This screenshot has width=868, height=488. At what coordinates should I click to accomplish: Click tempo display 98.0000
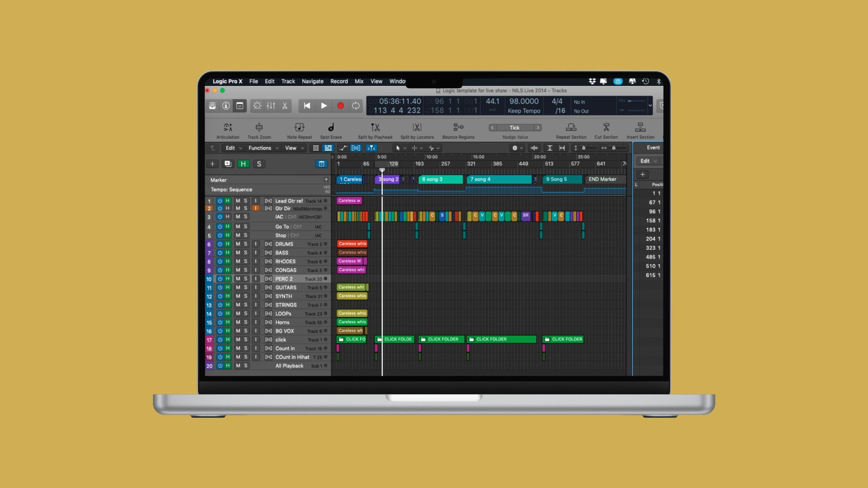[524, 102]
